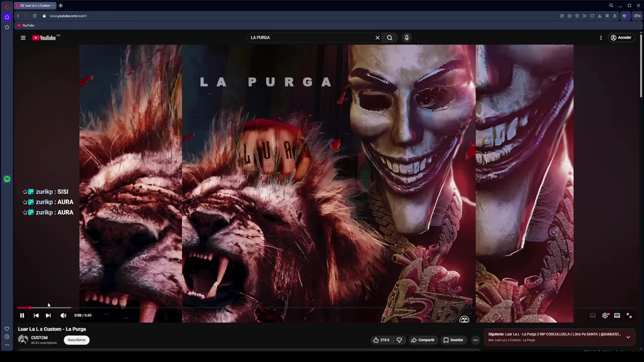Skip to next video
The height and width of the screenshot is (362, 644).
(48, 315)
